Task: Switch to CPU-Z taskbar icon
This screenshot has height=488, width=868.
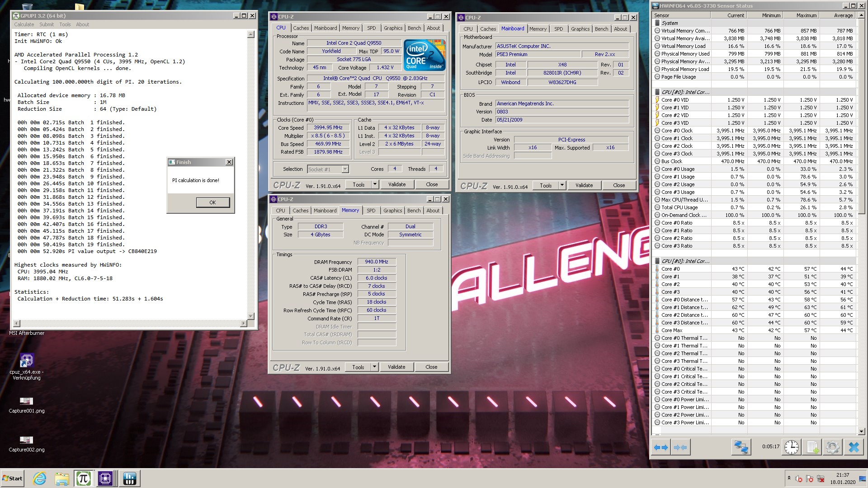Action: click(105, 479)
